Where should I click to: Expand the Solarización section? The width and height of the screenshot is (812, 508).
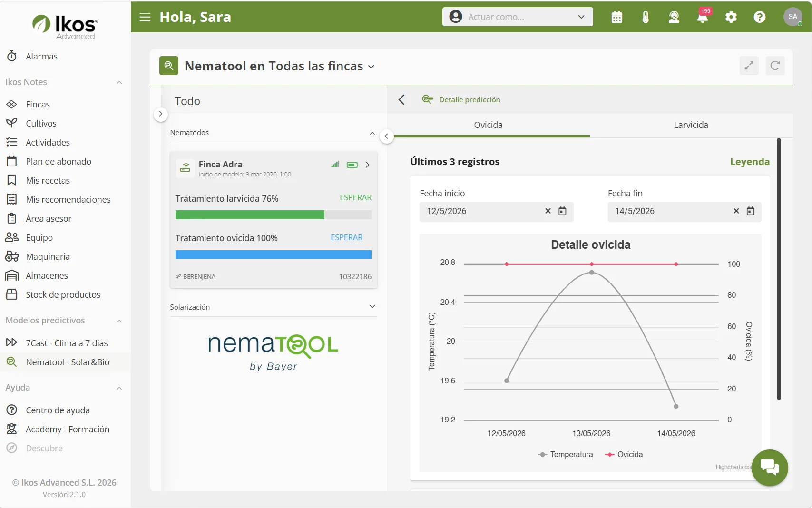273,307
